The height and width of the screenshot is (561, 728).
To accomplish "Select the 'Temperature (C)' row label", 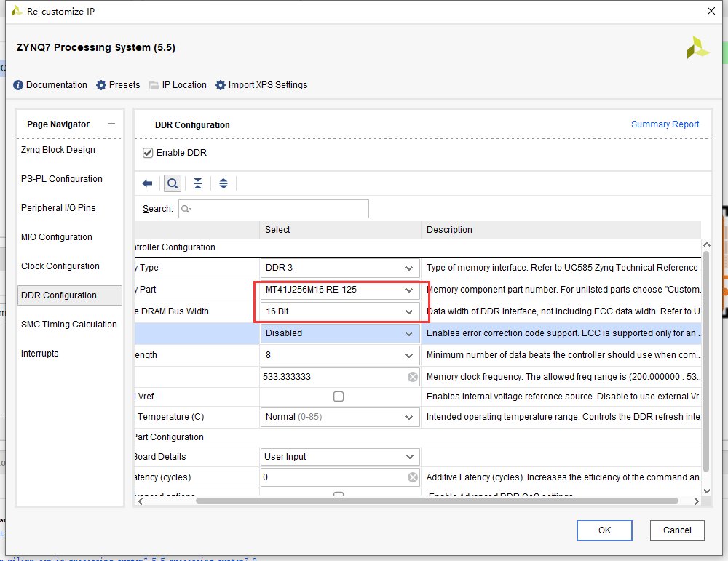I will (170, 417).
